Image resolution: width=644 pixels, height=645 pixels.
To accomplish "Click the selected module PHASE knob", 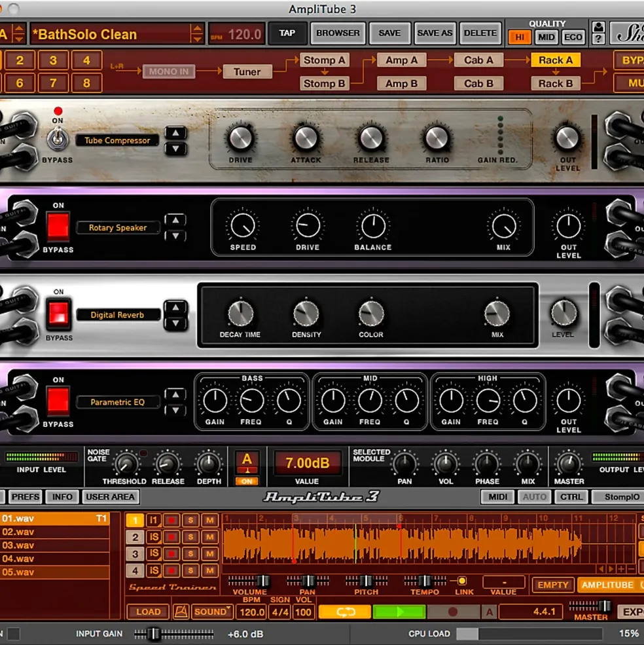I will click(487, 464).
